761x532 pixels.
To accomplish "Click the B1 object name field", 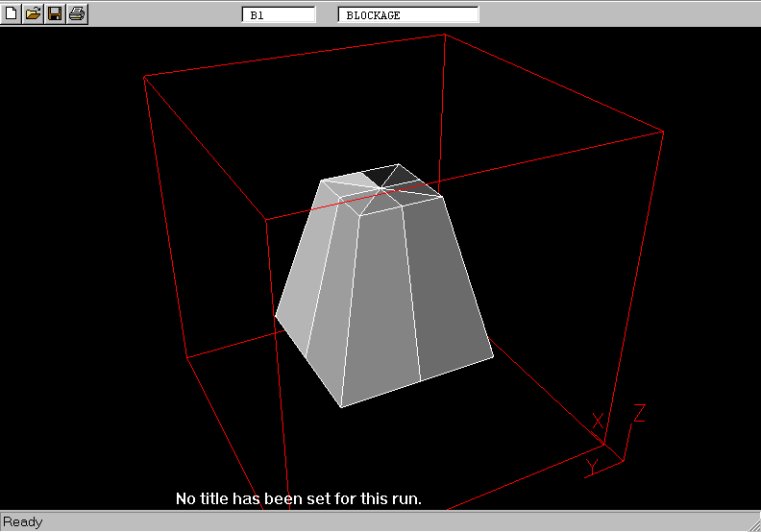I will [x=279, y=15].
